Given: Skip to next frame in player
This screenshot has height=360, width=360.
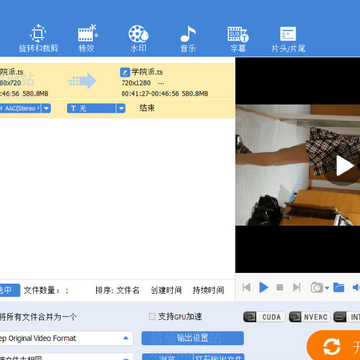Looking at the screenshot, I should point(297,287).
